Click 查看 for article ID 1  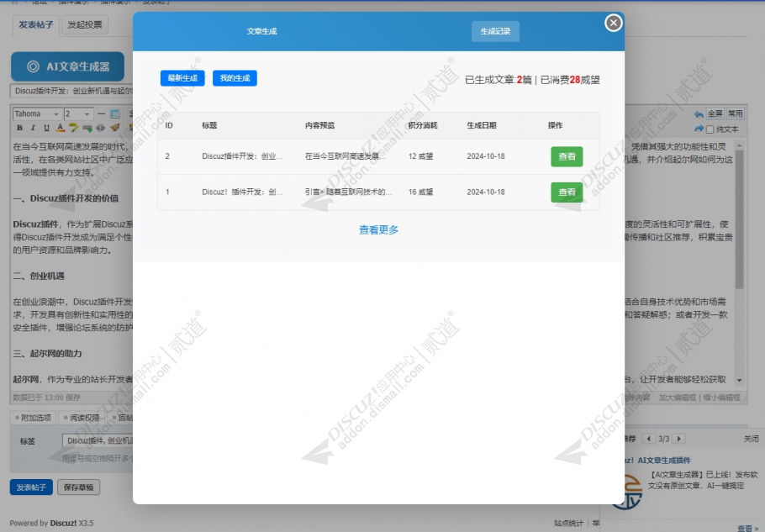567,192
